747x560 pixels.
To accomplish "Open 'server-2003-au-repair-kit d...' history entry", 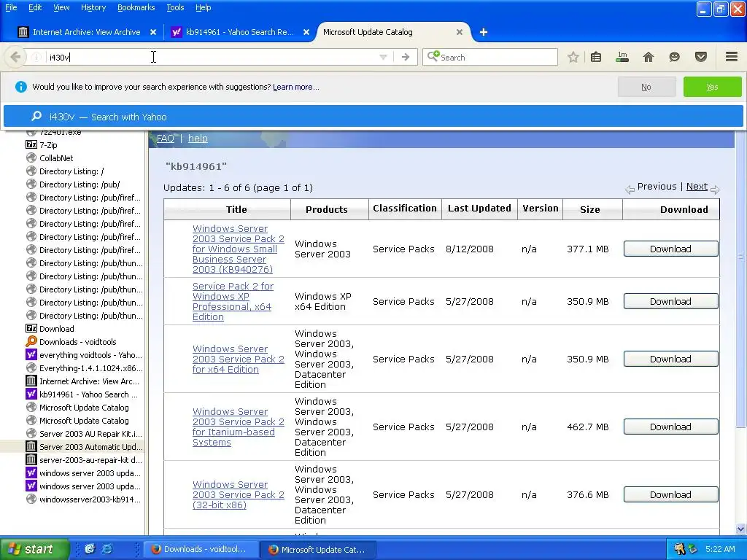I will click(90, 460).
